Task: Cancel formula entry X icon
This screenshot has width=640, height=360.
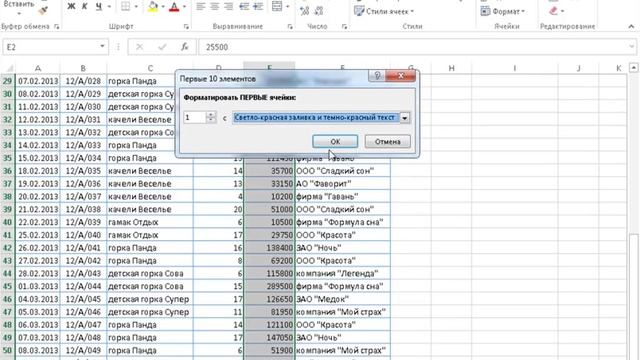Action: point(140,47)
